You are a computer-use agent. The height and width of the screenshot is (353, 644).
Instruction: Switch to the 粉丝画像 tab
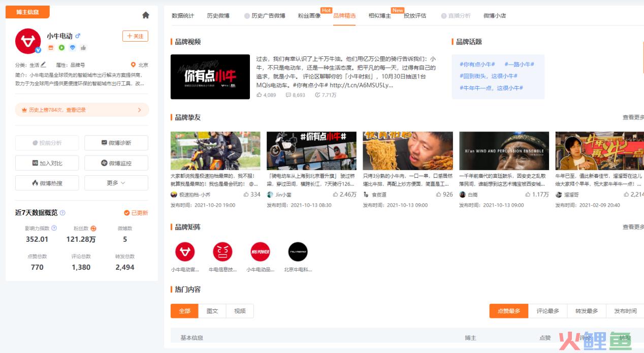pyautogui.click(x=309, y=16)
